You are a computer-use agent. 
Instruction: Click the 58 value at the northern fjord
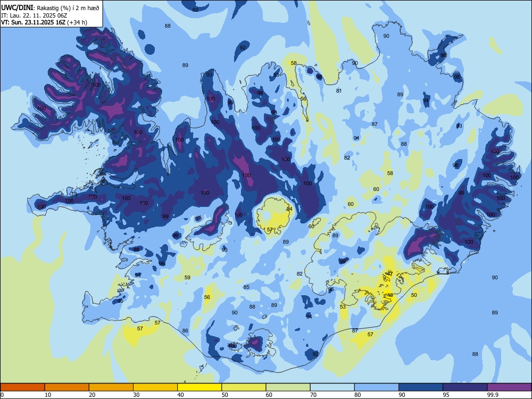(294, 63)
